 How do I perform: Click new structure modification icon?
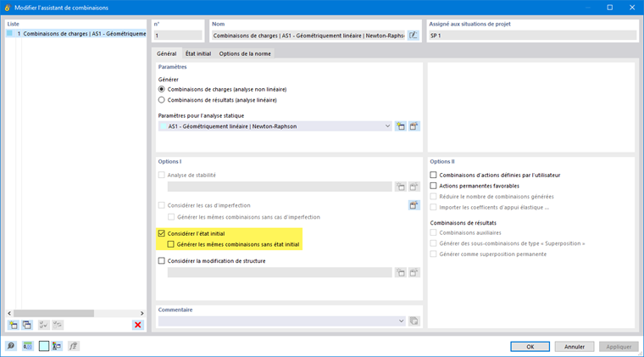click(x=401, y=272)
